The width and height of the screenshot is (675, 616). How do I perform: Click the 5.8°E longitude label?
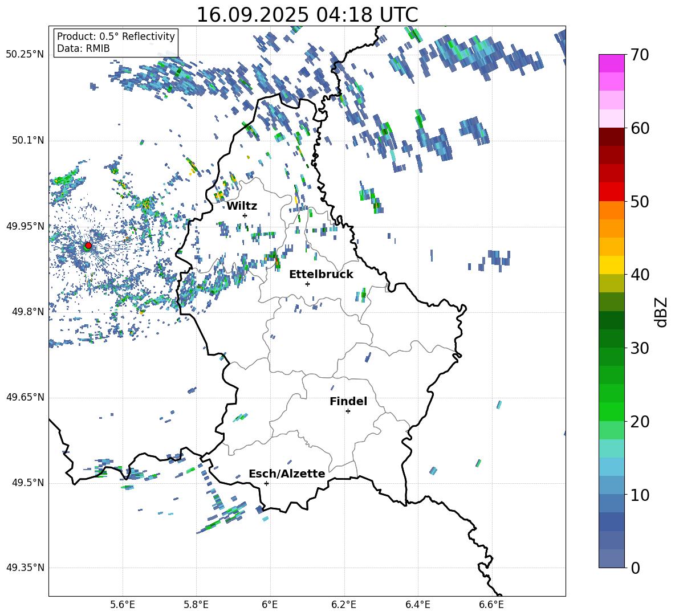196,605
